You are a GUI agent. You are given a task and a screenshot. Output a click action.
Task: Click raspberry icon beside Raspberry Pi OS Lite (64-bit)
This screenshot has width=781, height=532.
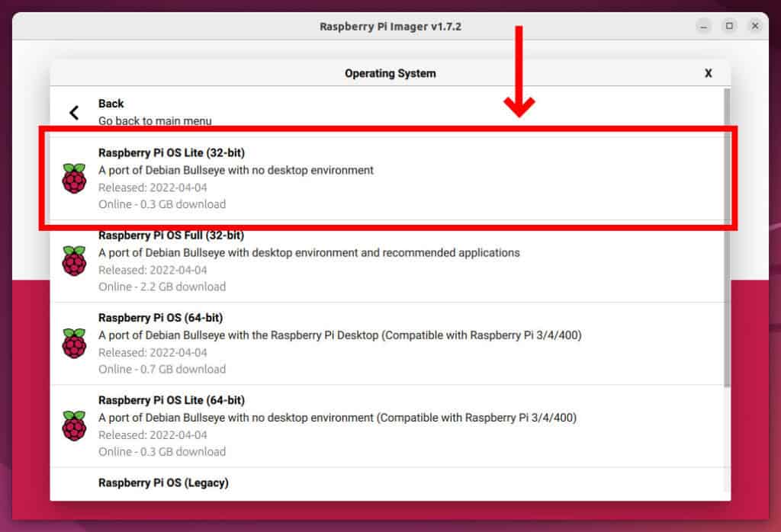click(74, 426)
